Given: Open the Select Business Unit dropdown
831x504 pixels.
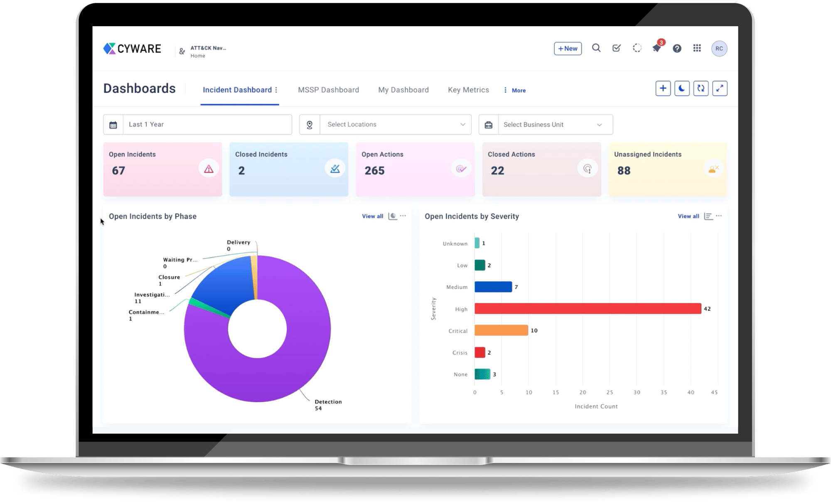Looking at the screenshot, I should [551, 124].
